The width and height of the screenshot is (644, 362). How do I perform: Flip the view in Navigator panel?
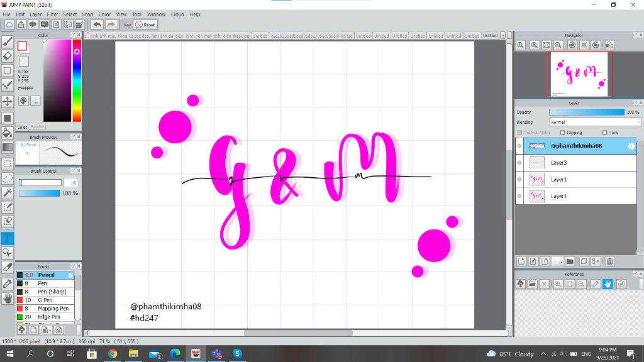[610, 45]
